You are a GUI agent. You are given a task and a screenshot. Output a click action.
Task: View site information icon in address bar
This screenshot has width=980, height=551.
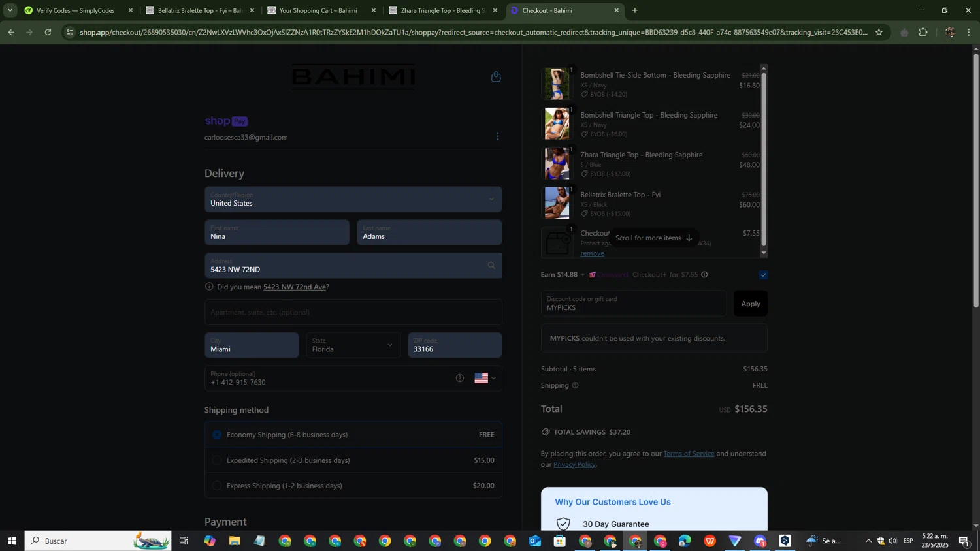70,32
